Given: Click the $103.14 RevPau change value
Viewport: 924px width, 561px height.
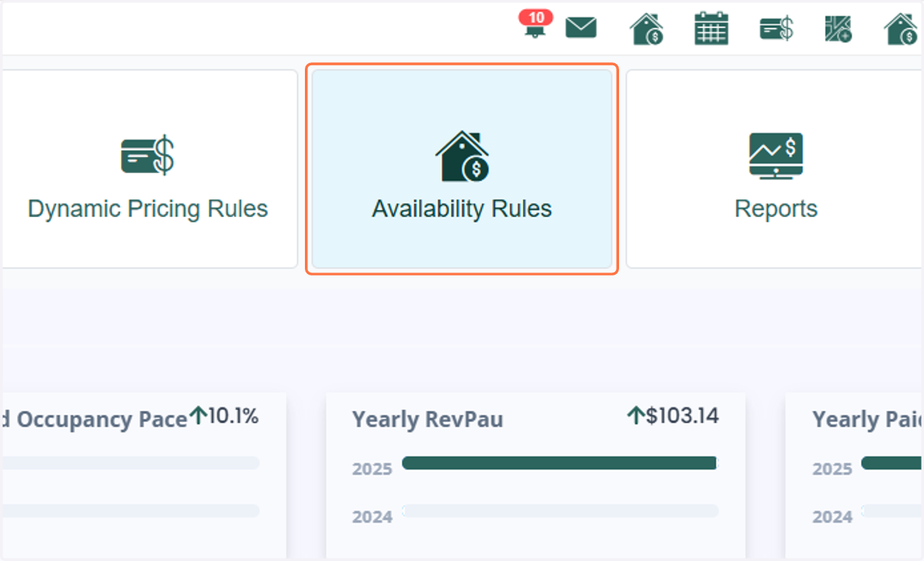Looking at the screenshot, I should [x=682, y=416].
